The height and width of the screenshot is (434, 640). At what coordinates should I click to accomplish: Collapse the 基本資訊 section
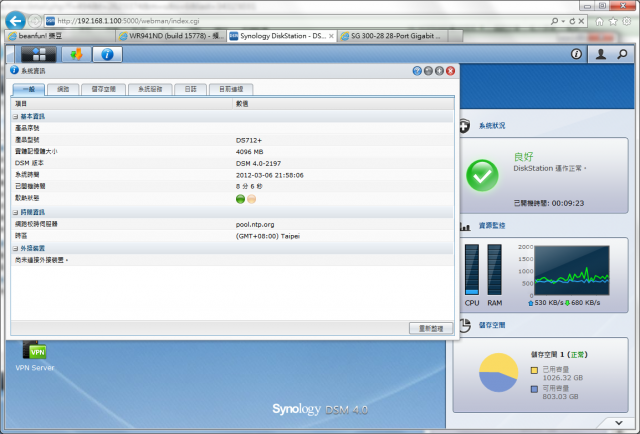[x=15, y=117]
